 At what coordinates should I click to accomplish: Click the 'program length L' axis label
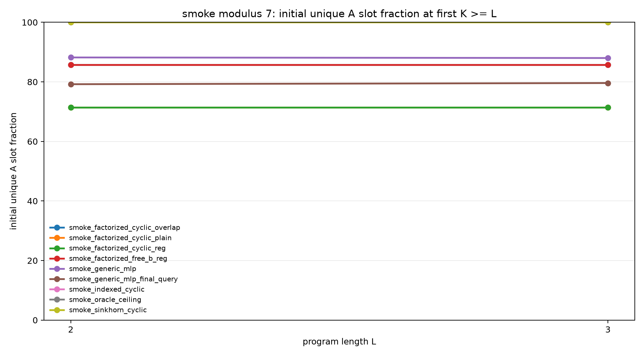click(339, 342)
